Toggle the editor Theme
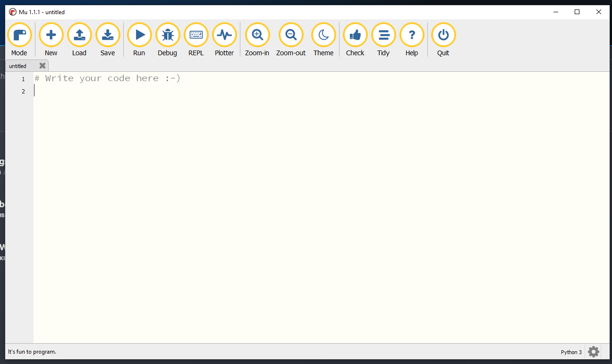This screenshot has width=612, height=364. 323,34
